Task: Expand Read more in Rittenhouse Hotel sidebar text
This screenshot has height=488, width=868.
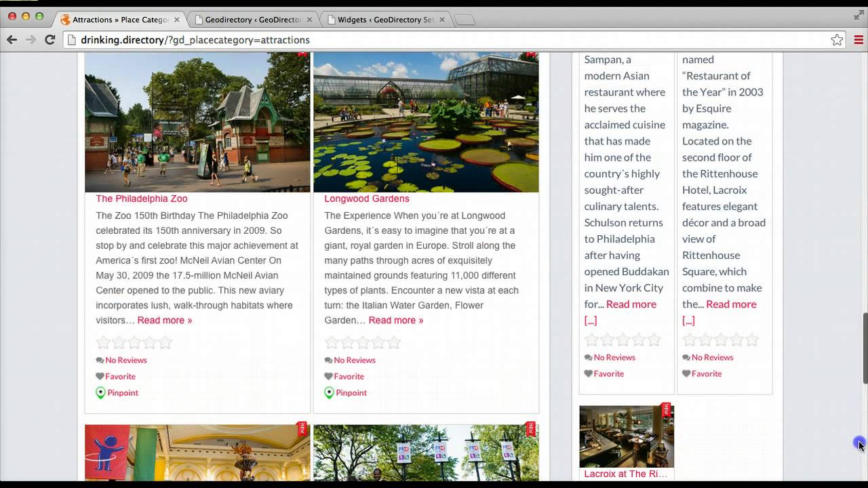Action: click(730, 304)
